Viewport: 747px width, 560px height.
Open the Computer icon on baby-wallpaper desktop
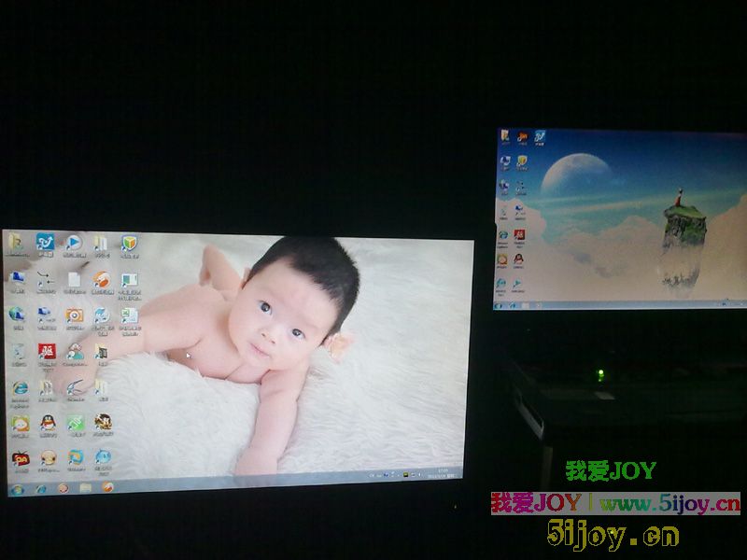pyautogui.click(x=18, y=277)
